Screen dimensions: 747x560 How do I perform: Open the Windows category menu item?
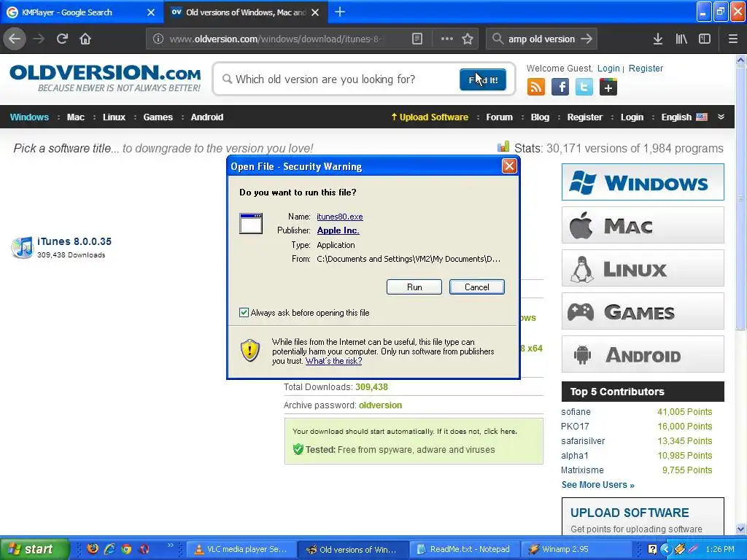point(29,117)
